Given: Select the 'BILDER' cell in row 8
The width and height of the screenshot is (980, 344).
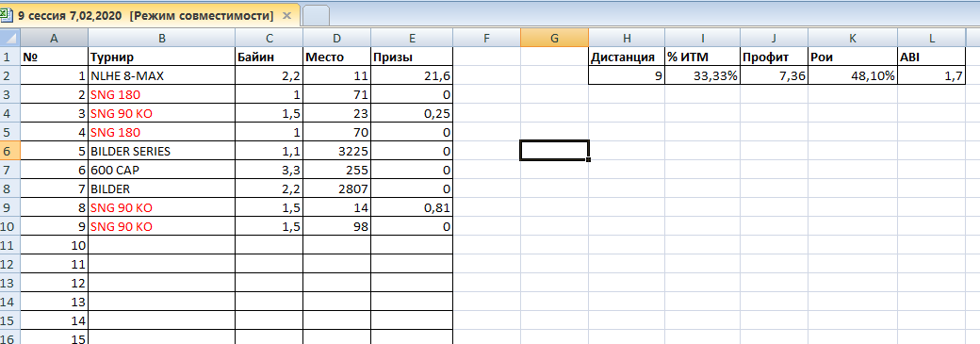Looking at the screenshot, I should (162, 188).
